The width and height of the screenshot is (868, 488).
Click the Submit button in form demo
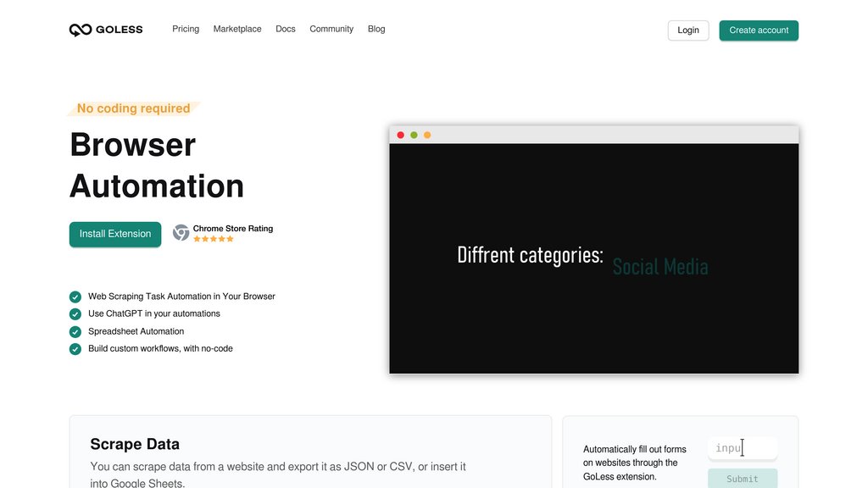(743, 479)
